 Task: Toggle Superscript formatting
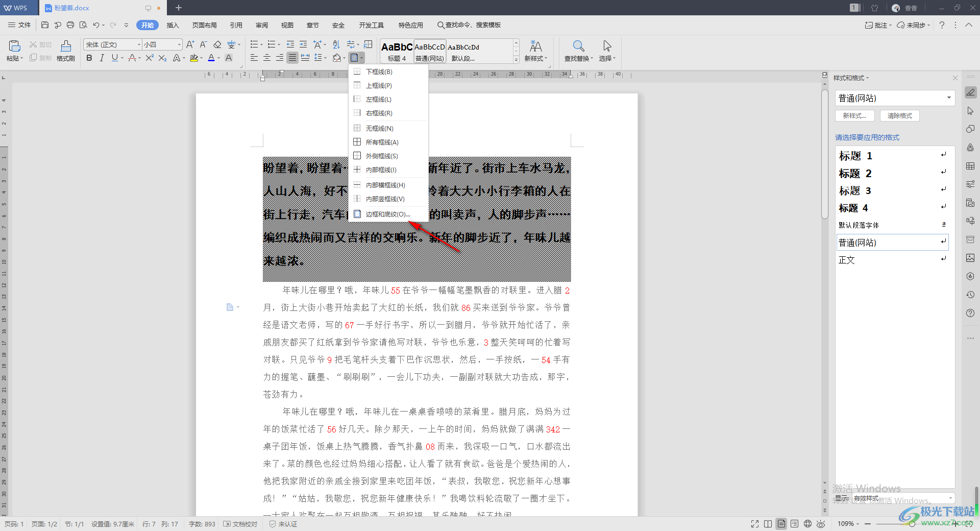149,58
